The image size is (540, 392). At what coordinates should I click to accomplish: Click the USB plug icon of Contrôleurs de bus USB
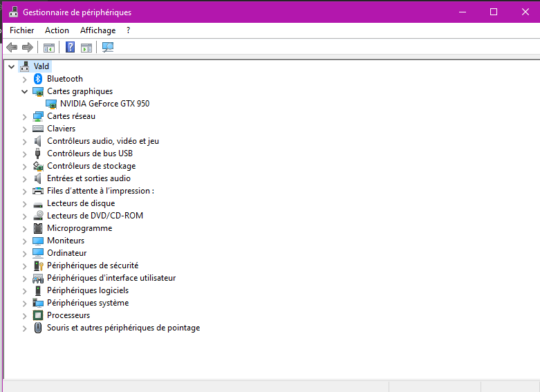click(38, 153)
